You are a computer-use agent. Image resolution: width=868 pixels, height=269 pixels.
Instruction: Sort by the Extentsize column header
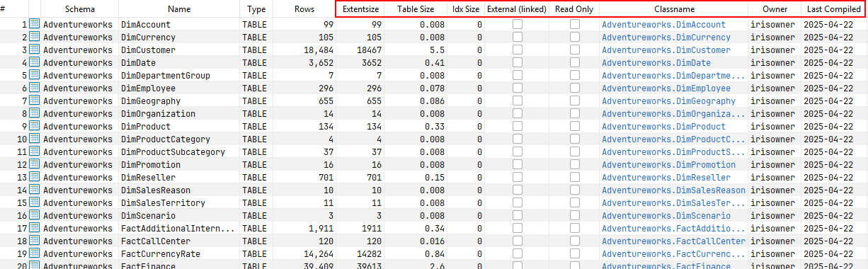click(x=360, y=9)
